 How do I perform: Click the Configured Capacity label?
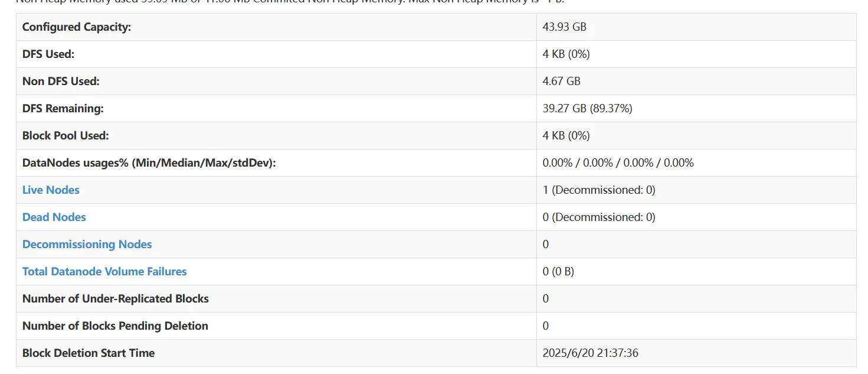77,27
